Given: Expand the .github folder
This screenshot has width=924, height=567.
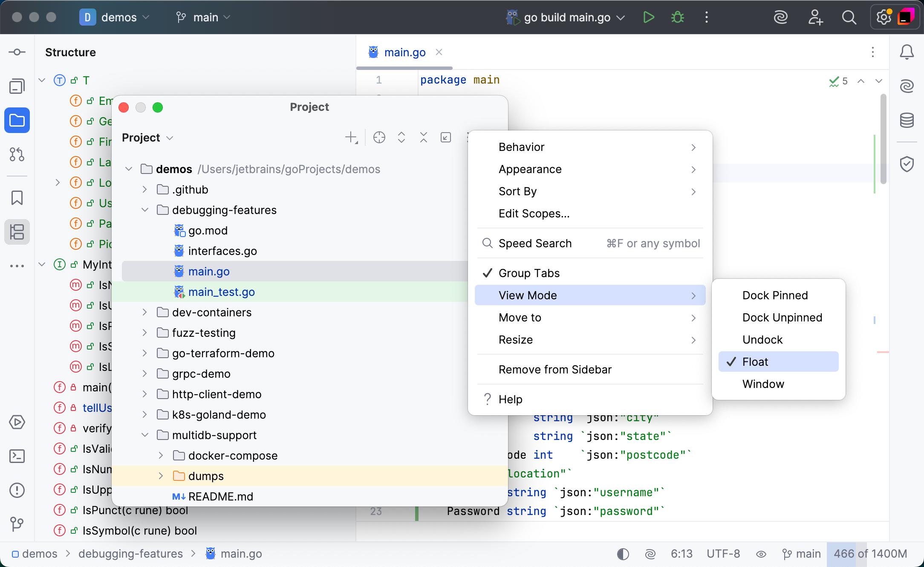Looking at the screenshot, I should 145,190.
